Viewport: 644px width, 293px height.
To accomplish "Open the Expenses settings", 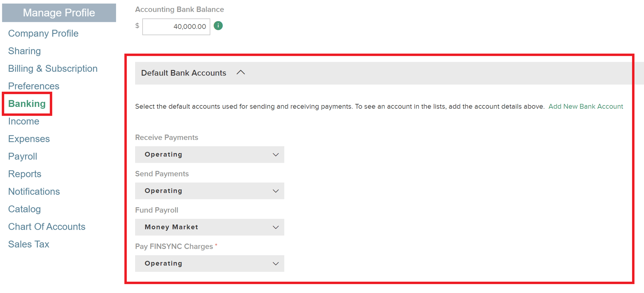I will (x=29, y=139).
